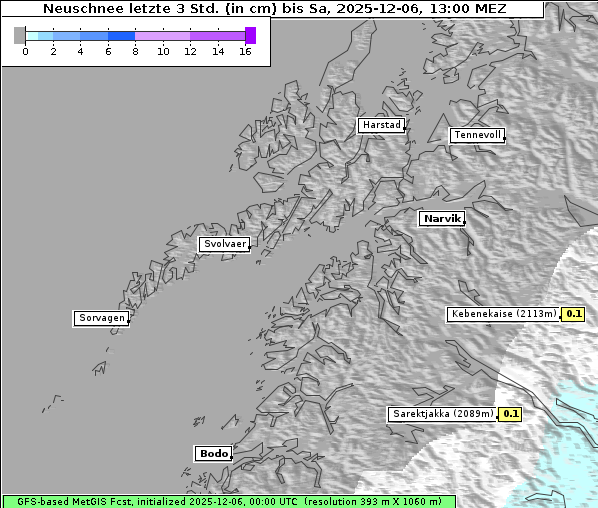
Task: Click the legend scale value 8
Action: pos(135,51)
